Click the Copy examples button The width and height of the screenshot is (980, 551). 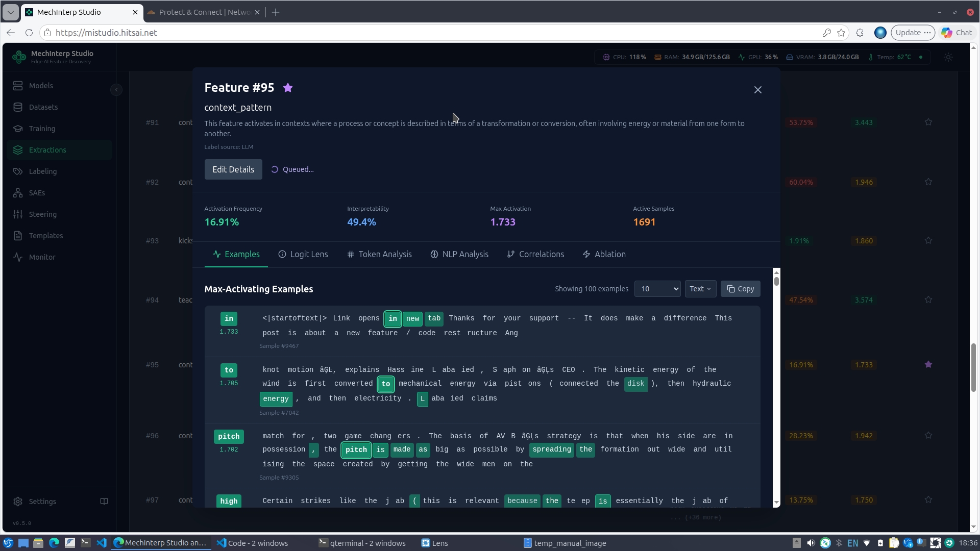[741, 289]
